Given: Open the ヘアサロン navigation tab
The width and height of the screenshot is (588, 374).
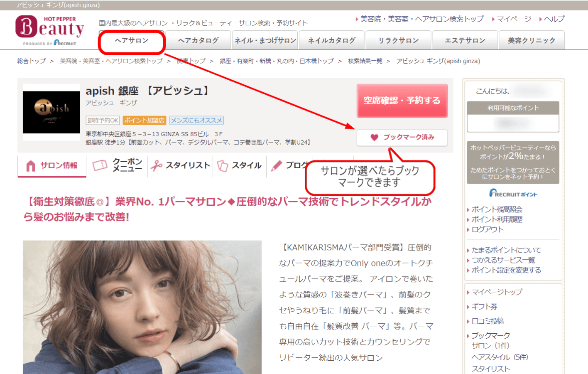Looking at the screenshot, I should coord(132,41).
